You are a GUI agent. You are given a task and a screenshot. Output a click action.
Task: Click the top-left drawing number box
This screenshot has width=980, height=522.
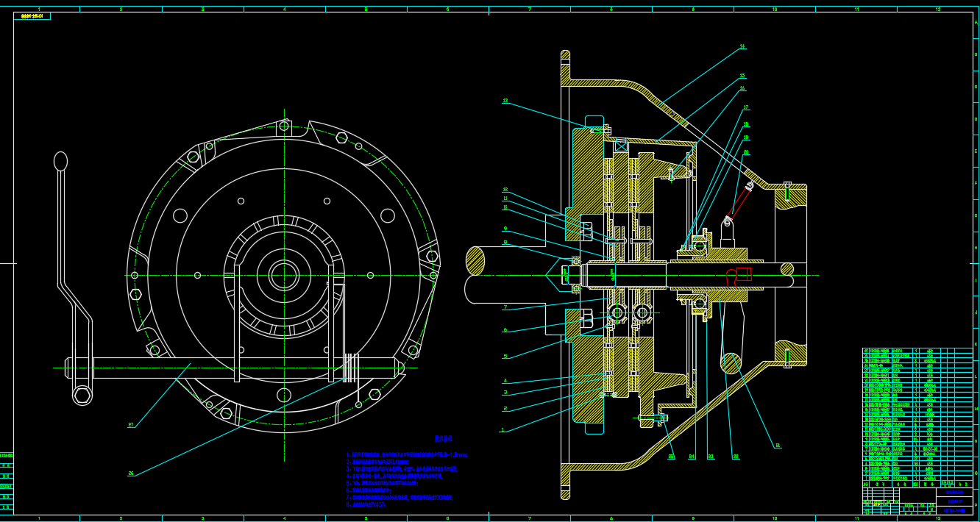(32, 15)
